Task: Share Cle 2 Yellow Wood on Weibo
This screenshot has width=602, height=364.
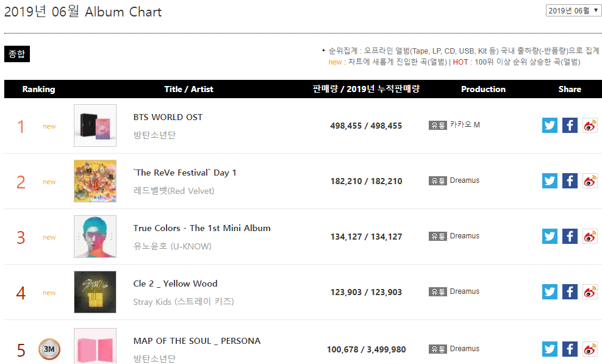Action: coord(590,291)
